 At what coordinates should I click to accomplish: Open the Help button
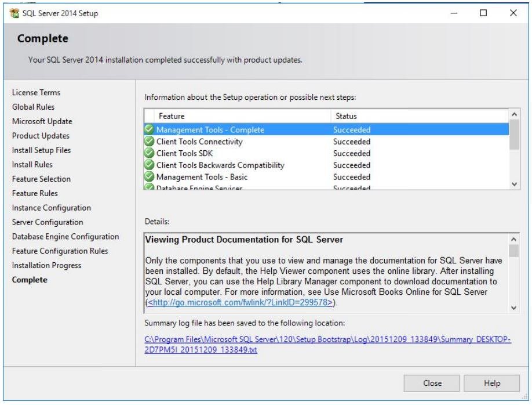pyautogui.click(x=491, y=384)
